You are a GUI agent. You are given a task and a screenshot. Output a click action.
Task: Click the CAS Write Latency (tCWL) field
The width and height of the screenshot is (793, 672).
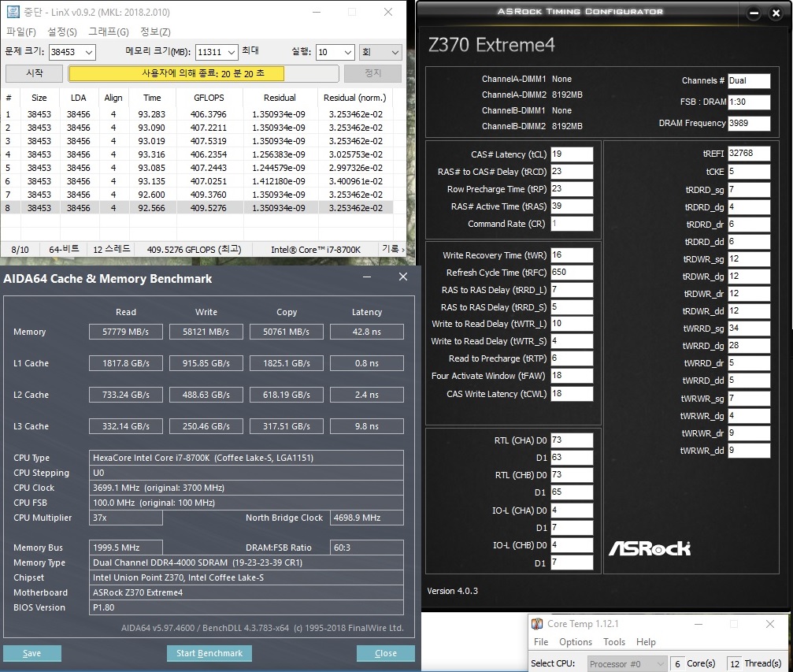[x=572, y=394]
